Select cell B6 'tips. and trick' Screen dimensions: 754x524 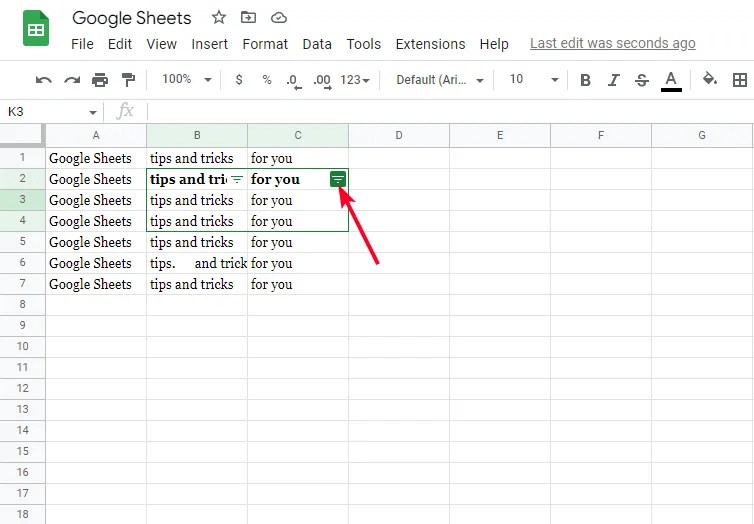click(197, 263)
